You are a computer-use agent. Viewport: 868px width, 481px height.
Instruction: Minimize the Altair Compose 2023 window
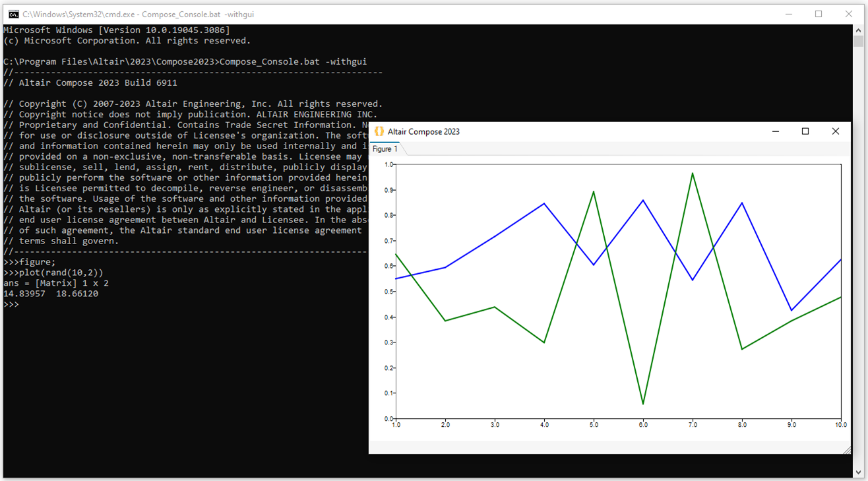(775, 131)
